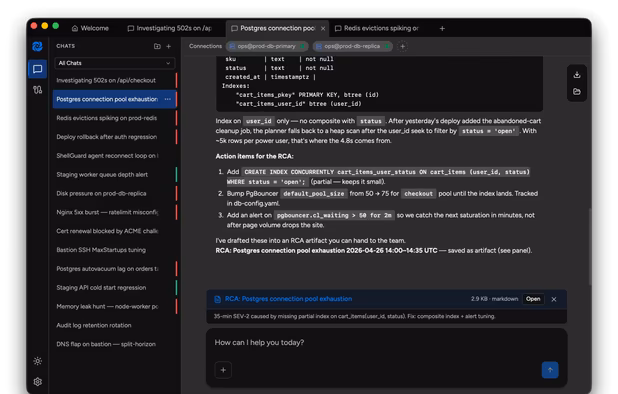Create new chat folder icon
Viewport: 618px width, 394px height.
click(x=157, y=46)
